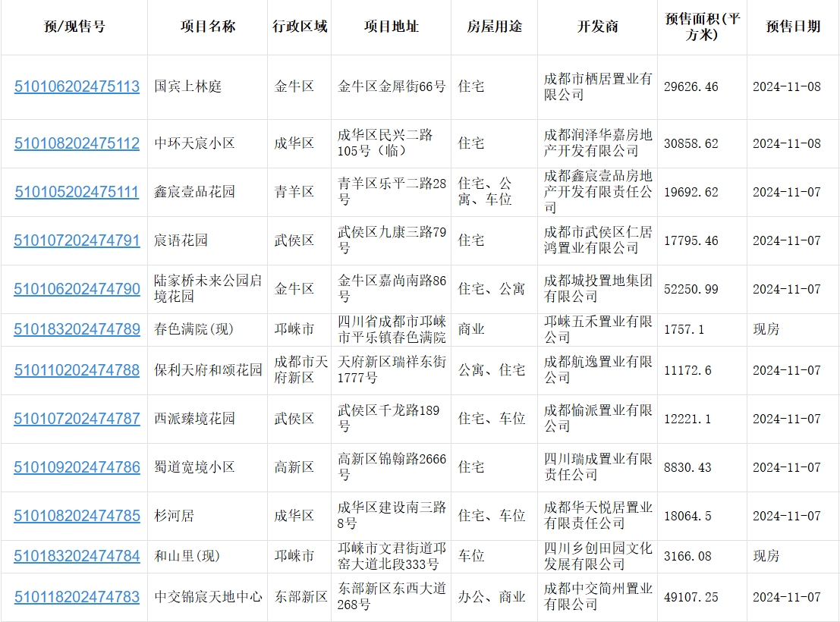Viewport: 840px width, 622px height.
Task: Click address 青羊区乐平二路28号
Action: (x=392, y=192)
